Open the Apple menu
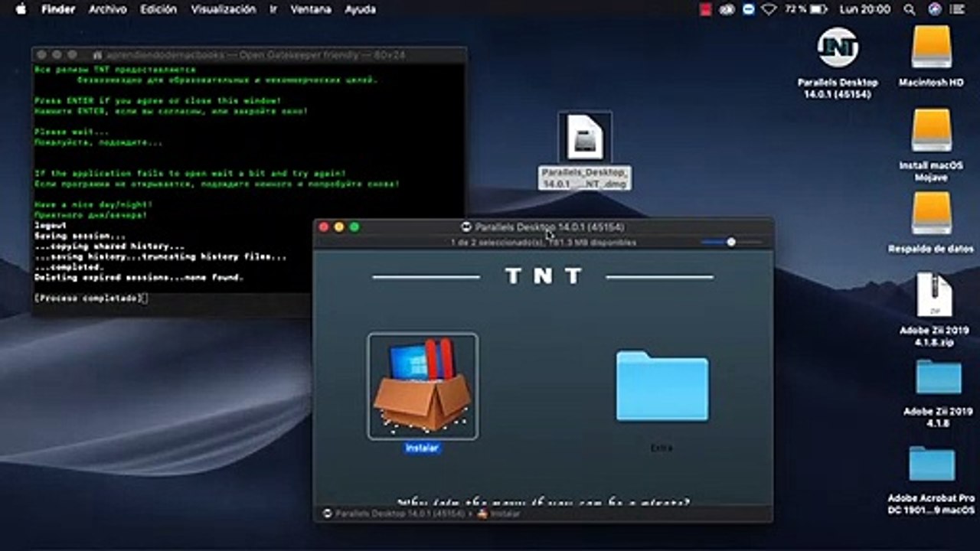 [x=21, y=9]
